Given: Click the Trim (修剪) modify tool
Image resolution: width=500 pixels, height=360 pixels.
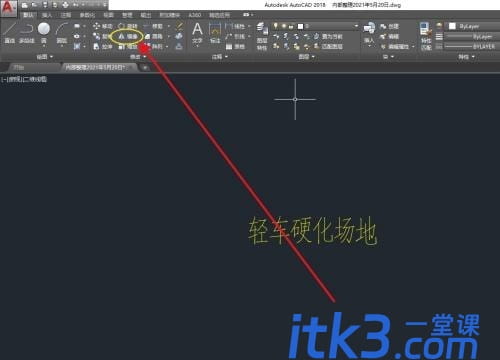Looking at the screenshot, I should (154, 26).
